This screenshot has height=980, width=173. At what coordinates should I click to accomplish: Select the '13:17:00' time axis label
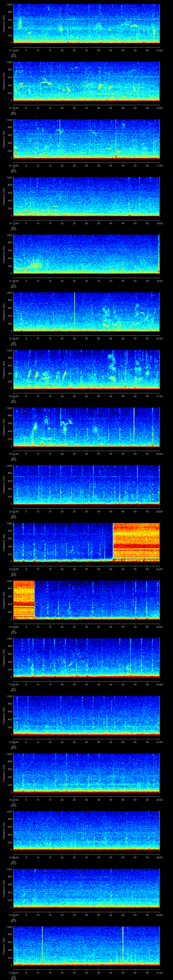pyautogui.click(x=14, y=223)
